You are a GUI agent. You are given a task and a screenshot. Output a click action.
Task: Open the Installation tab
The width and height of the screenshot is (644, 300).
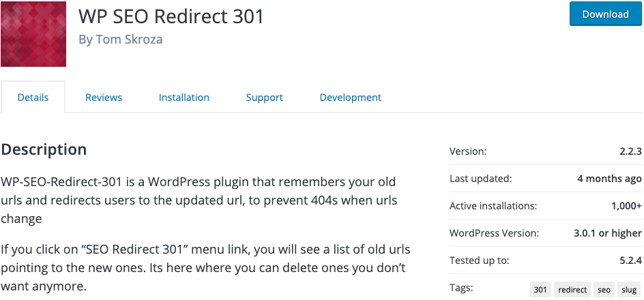(x=184, y=97)
